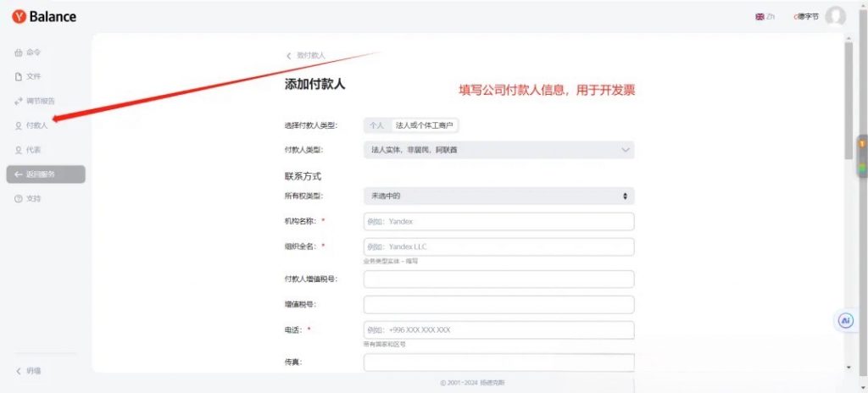Select 法人或个体工商户 payer type
The height and width of the screenshot is (393, 868).
point(425,125)
